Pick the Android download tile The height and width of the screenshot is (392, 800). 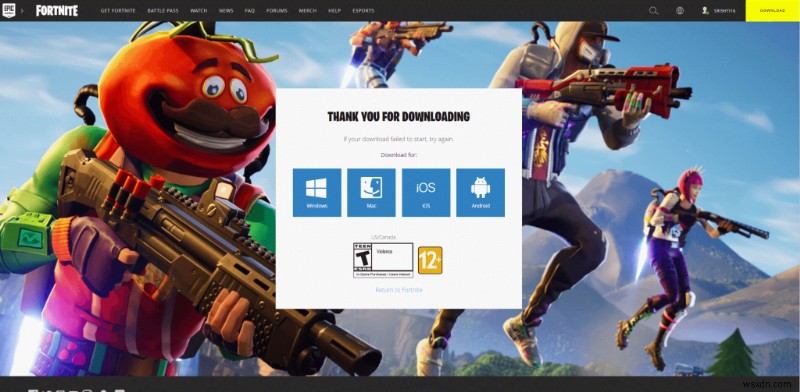[481, 193]
